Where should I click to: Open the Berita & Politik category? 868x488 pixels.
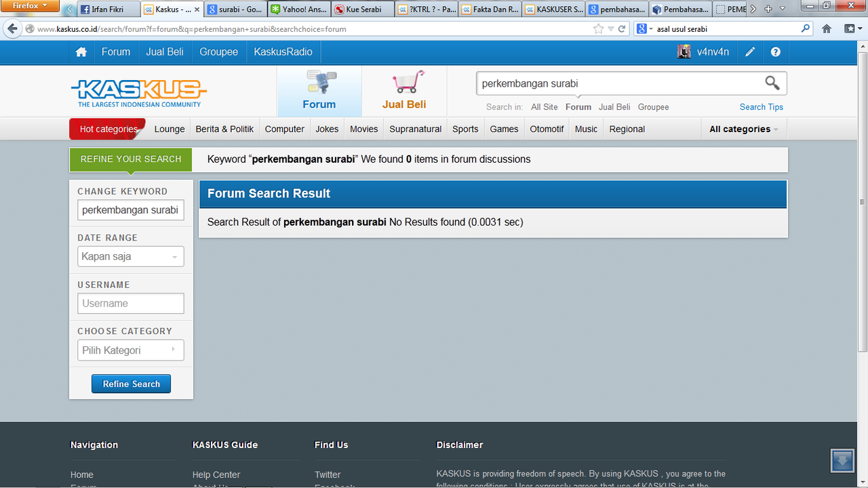[224, 129]
